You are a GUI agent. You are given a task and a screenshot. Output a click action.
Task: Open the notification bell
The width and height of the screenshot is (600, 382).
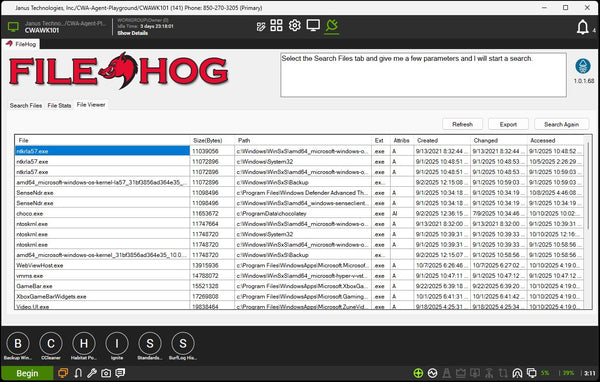pyautogui.click(x=583, y=27)
